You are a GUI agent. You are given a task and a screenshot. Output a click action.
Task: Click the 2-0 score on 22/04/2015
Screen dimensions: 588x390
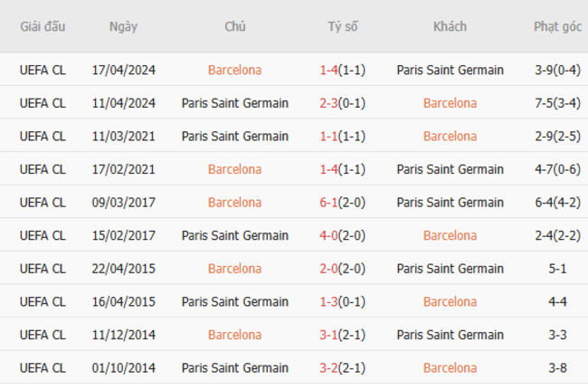pyautogui.click(x=329, y=269)
